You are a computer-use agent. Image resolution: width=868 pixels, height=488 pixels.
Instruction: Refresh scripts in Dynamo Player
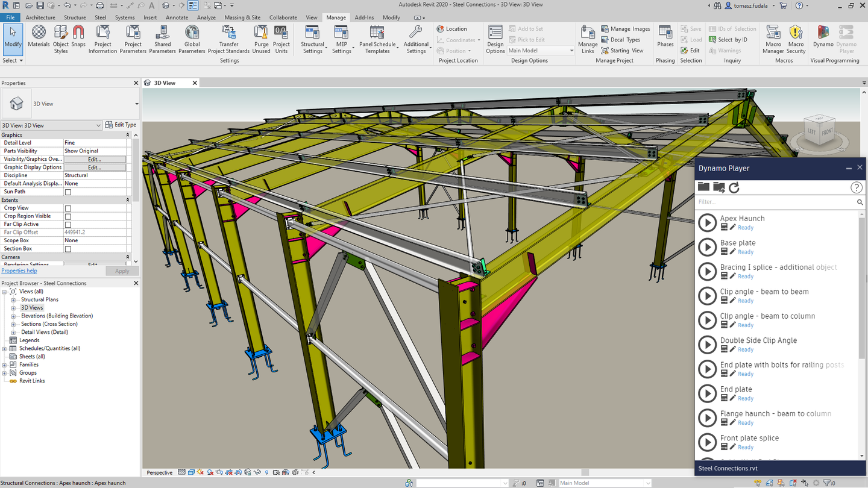click(x=734, y=187)
